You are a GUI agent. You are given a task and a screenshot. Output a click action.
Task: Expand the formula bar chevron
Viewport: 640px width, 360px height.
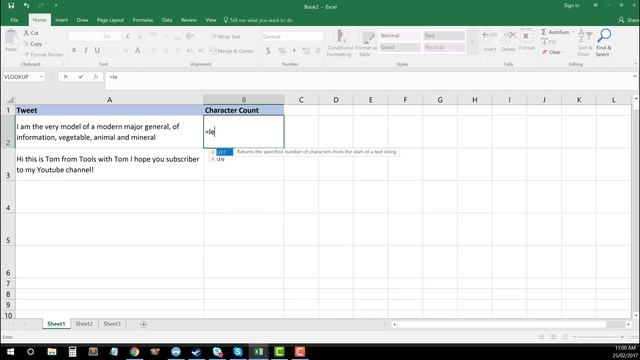pos(635,76)
